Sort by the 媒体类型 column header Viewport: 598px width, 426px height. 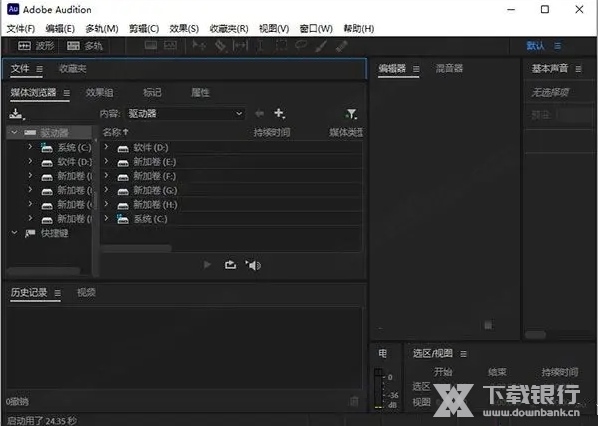pyautogui.click(x=346, y=132)
